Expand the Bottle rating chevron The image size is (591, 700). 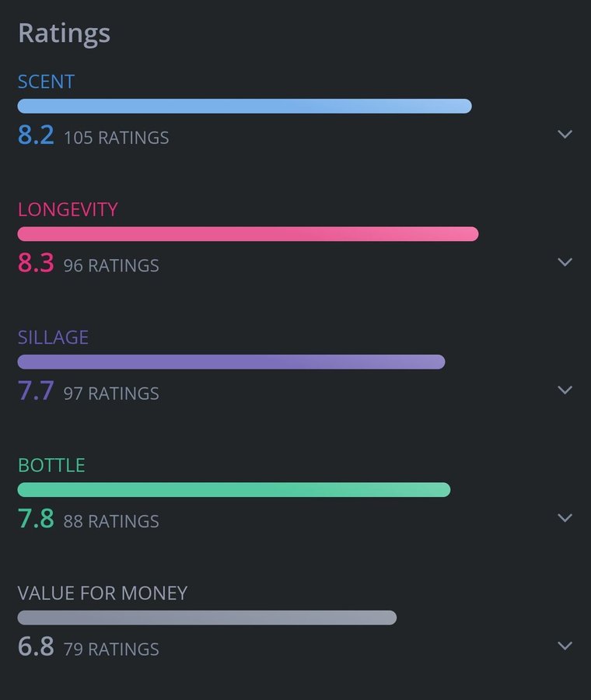coord(565,518)
